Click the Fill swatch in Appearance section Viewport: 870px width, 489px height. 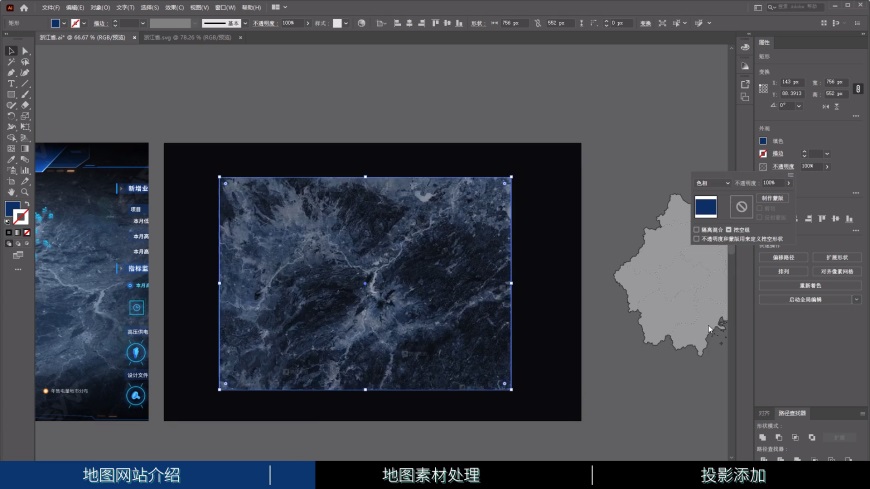[x=763, y=141]
